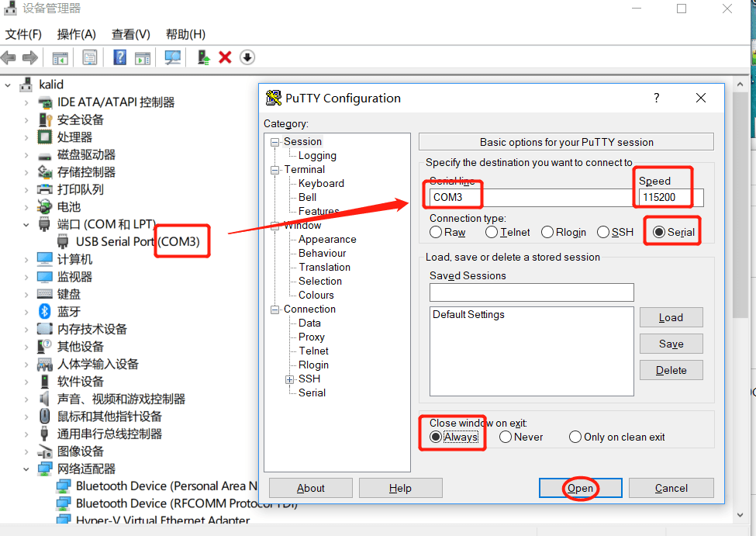Screen dimensions: 756x536
Task: Click the Save session button
Action: pyautogui.click(x=671, y=344)
